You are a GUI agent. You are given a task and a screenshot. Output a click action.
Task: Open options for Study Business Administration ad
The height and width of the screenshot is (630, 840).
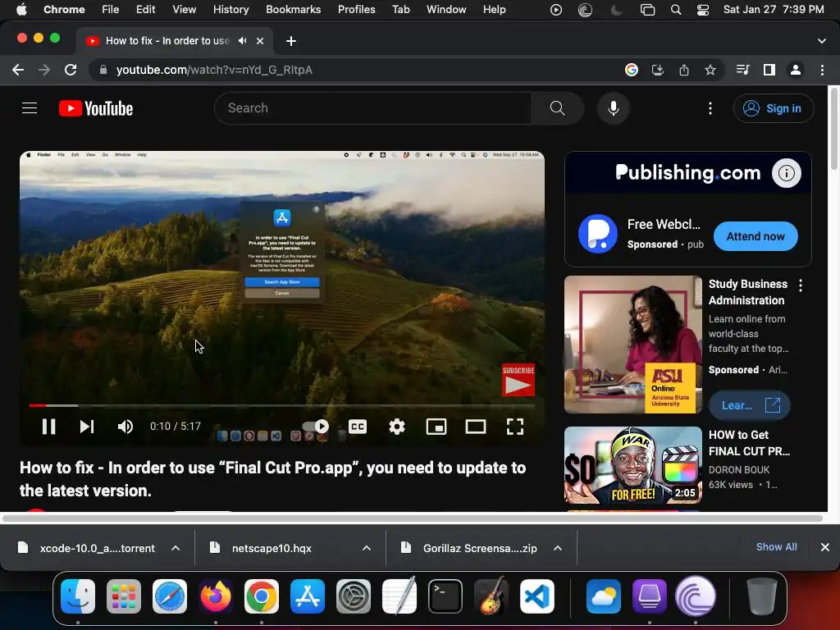pyautogui.click(x=801, y=285)
